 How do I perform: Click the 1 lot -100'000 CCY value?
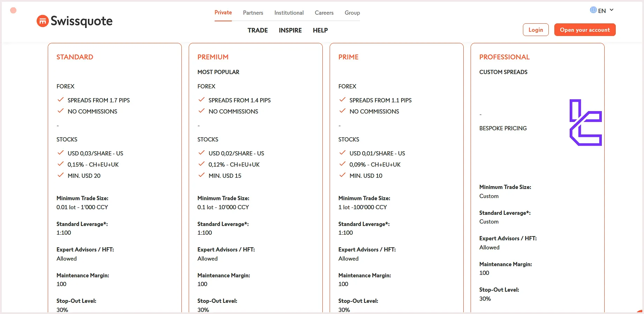coord(362,207)
